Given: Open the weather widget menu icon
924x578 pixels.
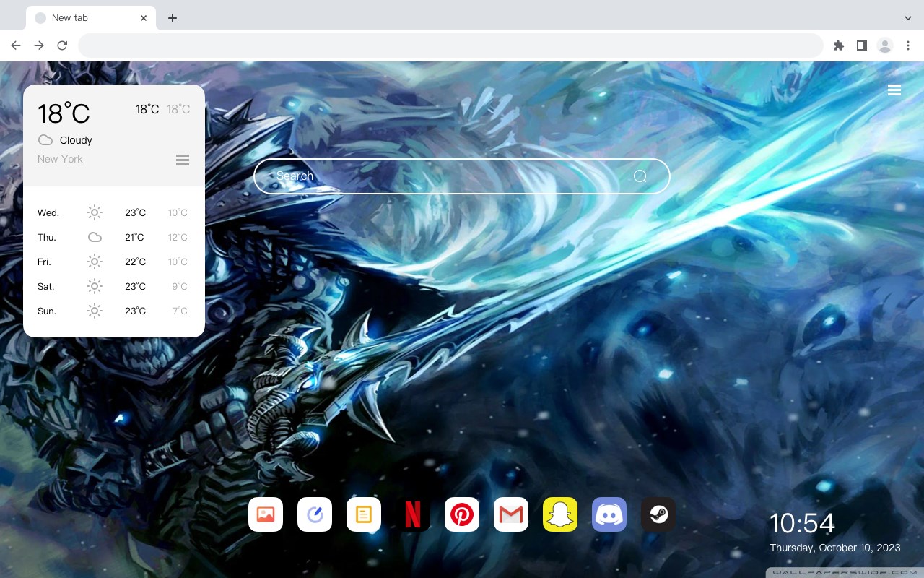Looking at the screenshot, I should (x=183, y=160).
